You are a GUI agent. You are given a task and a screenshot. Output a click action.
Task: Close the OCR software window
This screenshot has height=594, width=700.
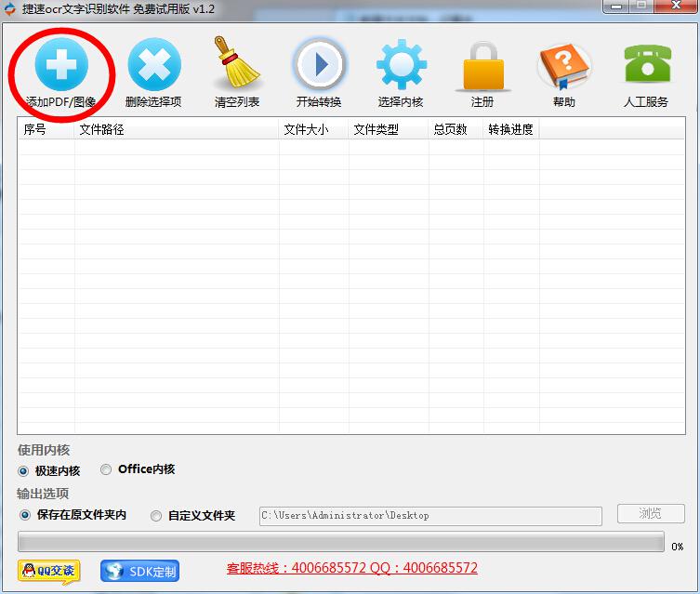677,6
